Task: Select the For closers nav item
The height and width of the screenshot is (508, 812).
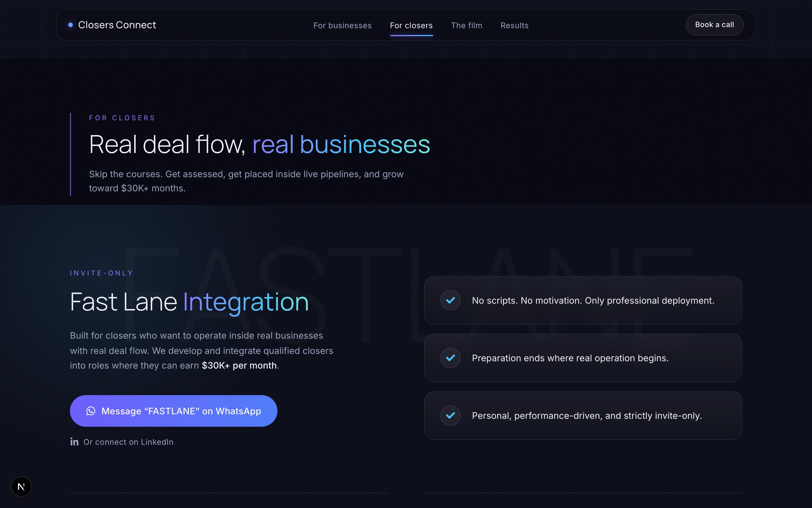Action: [x=411, y=25]
